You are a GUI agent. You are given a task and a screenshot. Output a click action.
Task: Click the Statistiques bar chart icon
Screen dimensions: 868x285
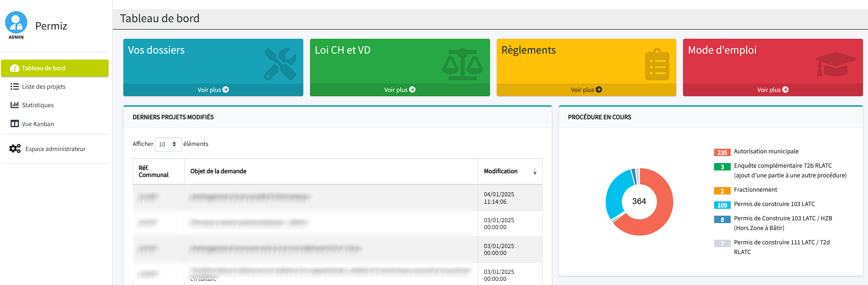click(x=15, y=105)
